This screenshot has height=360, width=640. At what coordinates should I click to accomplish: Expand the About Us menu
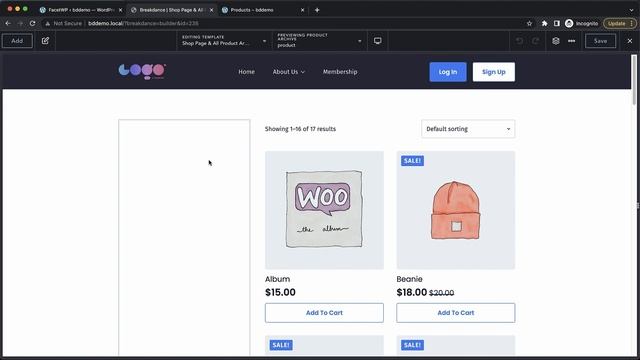pos(289,71)
